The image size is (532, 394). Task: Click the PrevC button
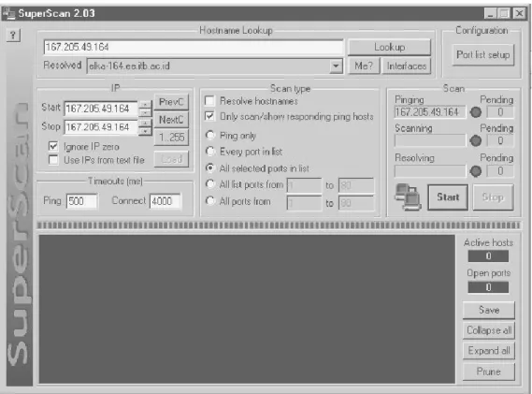[171, 102]
